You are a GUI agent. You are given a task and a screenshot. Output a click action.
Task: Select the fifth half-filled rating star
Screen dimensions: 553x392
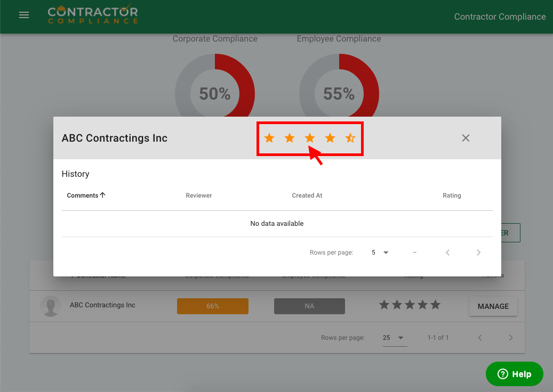(x=350, y=138)
